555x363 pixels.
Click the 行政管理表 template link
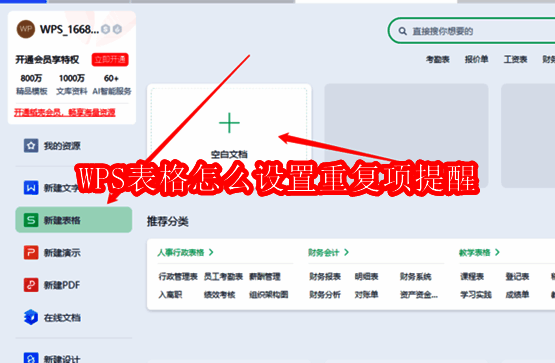point(178,277)
